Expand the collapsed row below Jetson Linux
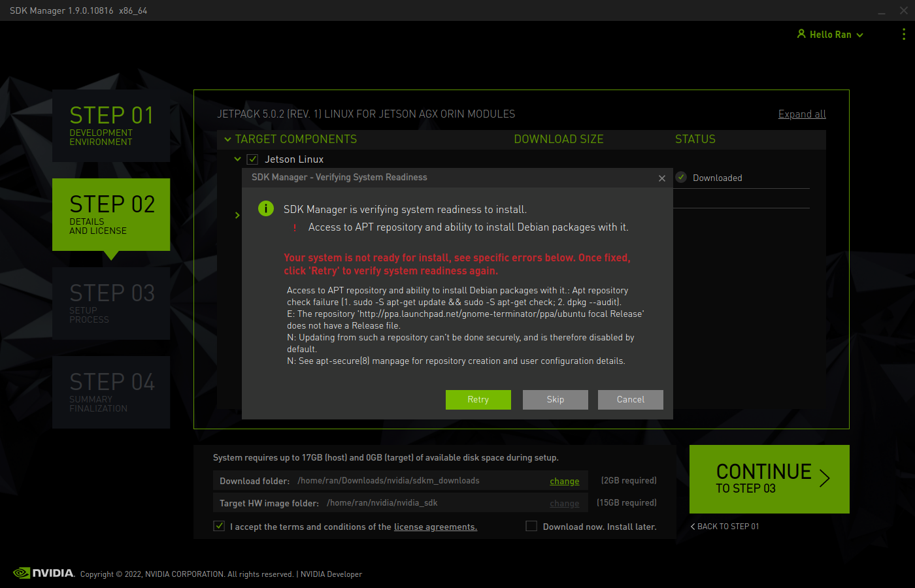The height and width of the screenshot is (588, 915). tap(237, 215)
